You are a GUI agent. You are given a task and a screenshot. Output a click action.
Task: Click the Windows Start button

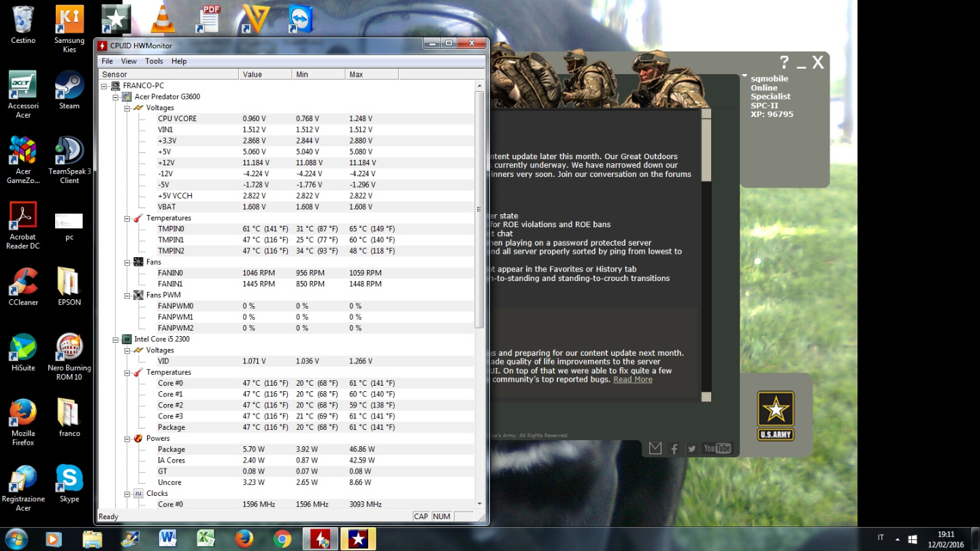pos(16,538)
